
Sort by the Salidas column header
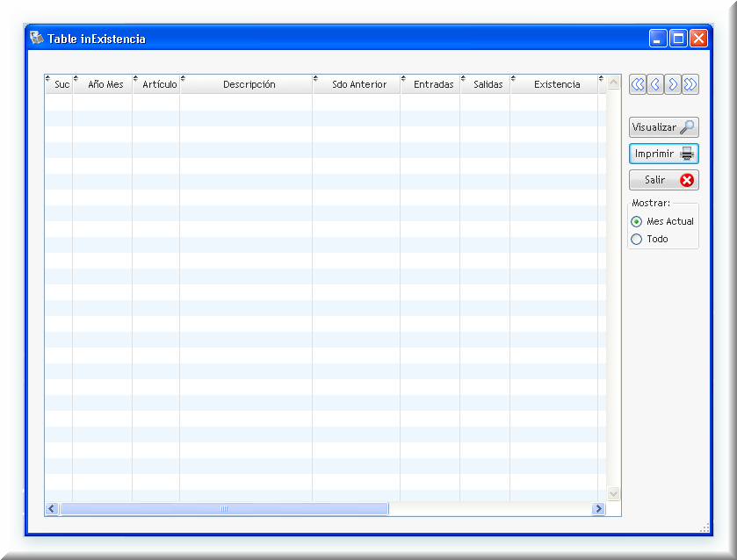pos(486,84)
